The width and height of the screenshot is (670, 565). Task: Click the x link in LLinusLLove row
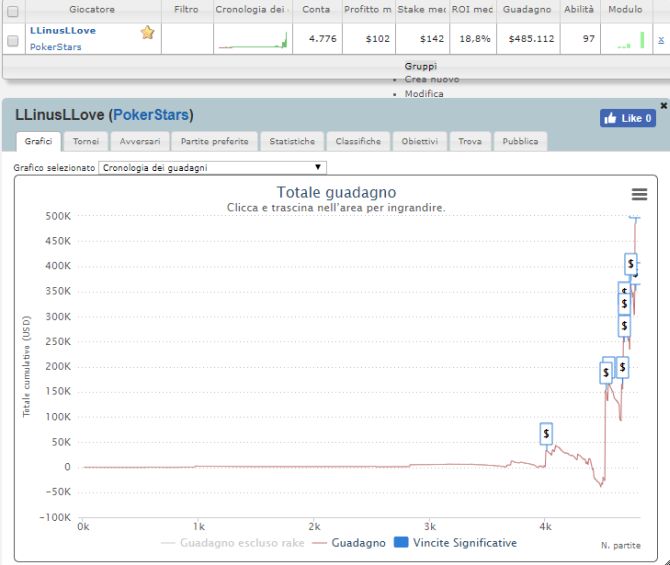[661, 40]
